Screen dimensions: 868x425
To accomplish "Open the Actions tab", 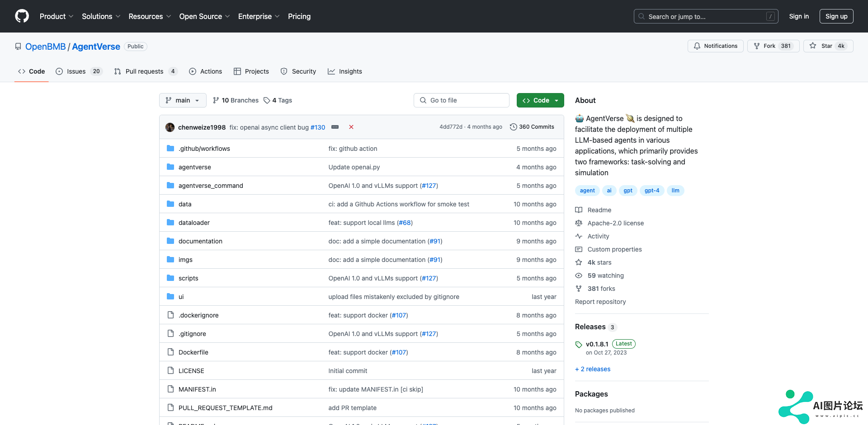I will tap(206, 71).
